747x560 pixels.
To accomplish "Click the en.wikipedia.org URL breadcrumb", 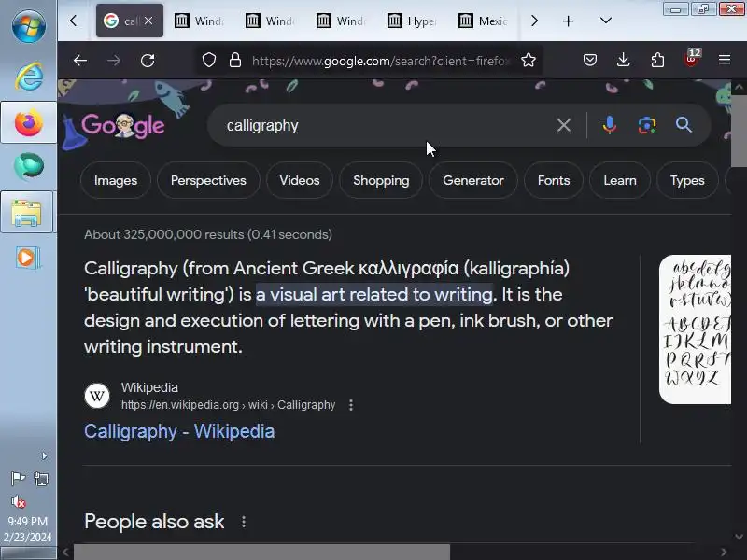I will [x=228, y=405].
